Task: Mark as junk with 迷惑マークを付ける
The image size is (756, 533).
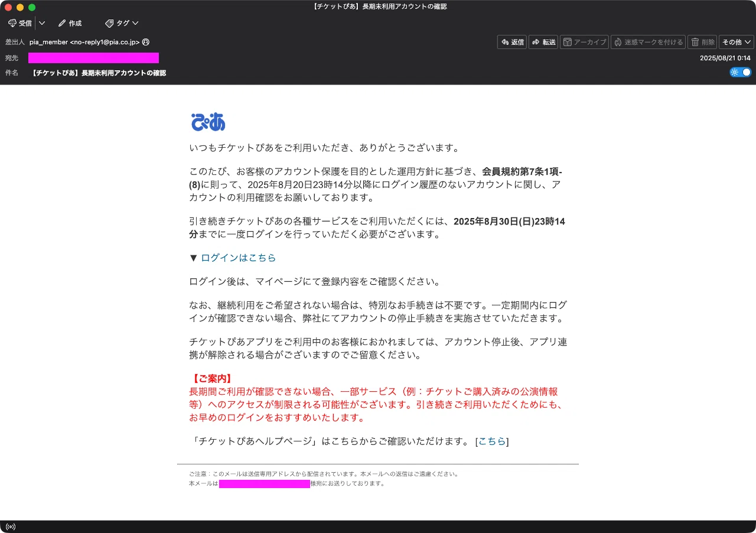Action: (x=648, y=42)
